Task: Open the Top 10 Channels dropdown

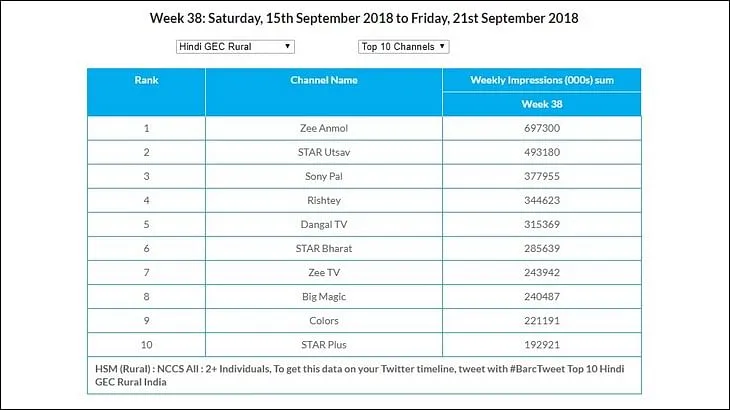Action: pyautogui.click(x=403, y=47)
